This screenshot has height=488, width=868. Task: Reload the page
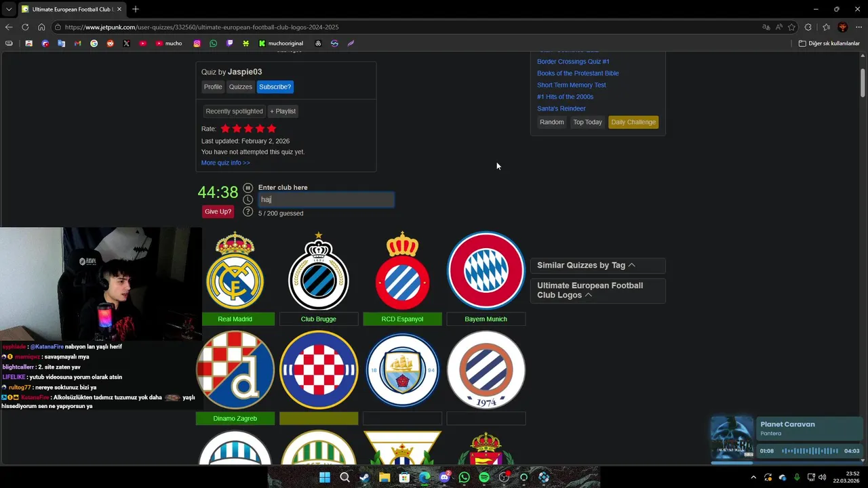point(25,27)
